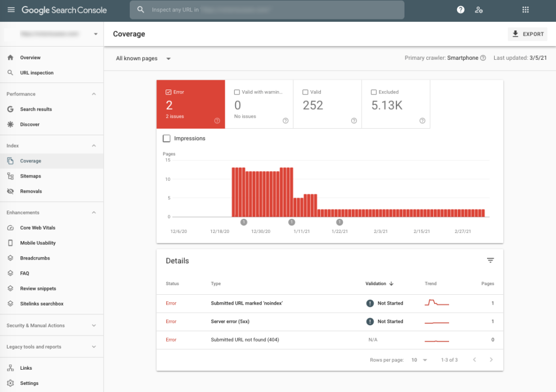Screen dimensions: 556x392
Task: Go to next page of results arrow
Action: (491, 360)
